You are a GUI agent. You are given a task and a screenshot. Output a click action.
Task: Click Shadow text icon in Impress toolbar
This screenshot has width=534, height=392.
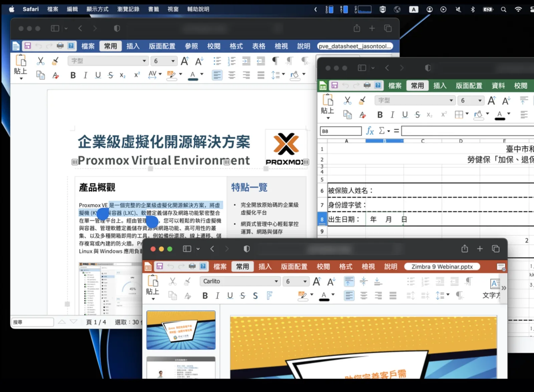(255, 296)
